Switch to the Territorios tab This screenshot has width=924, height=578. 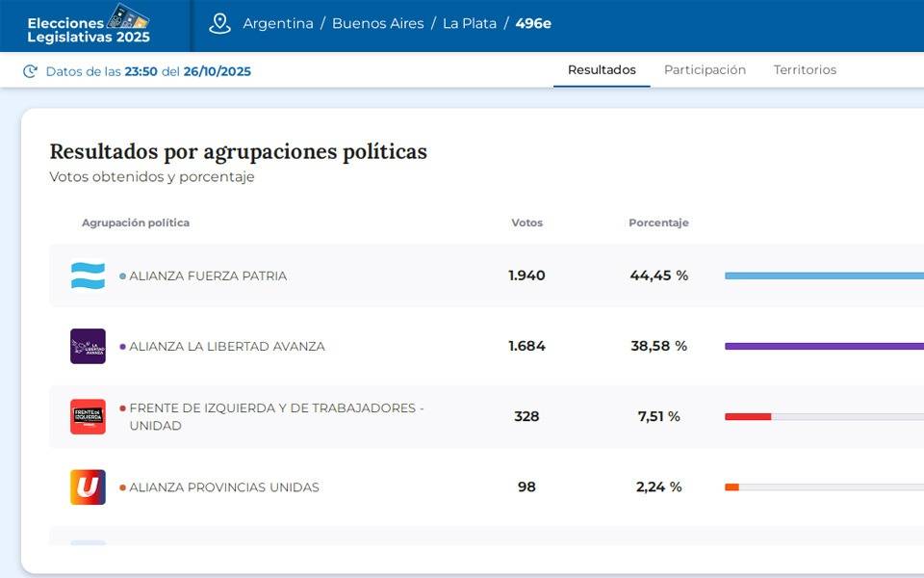point(805,70)
